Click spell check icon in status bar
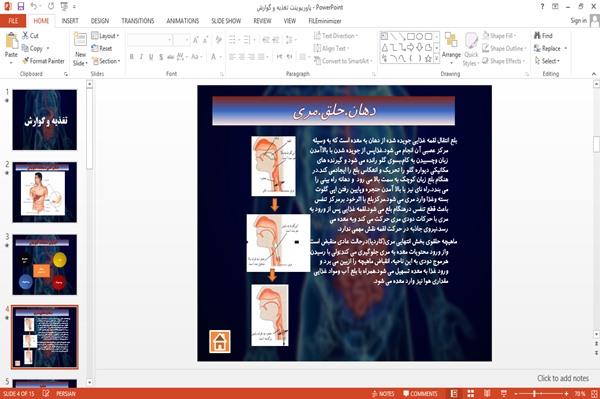The image size is (600, 399). (46, 393)
